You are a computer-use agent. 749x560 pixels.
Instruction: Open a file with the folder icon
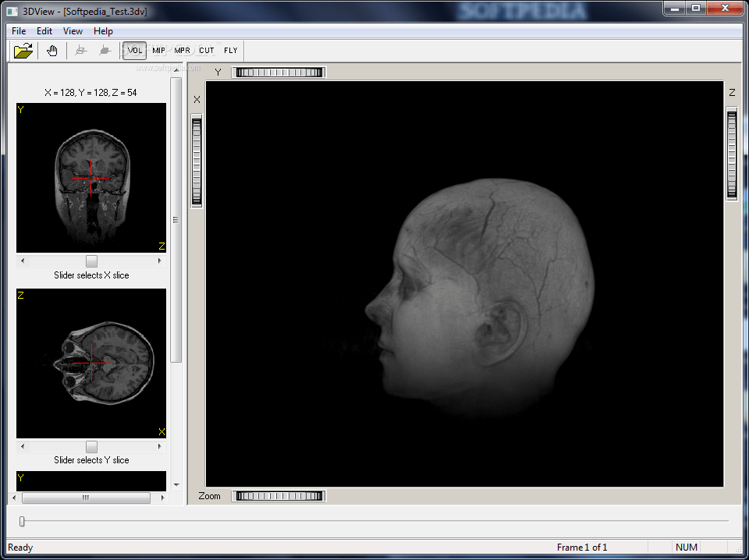click(23, 51)
